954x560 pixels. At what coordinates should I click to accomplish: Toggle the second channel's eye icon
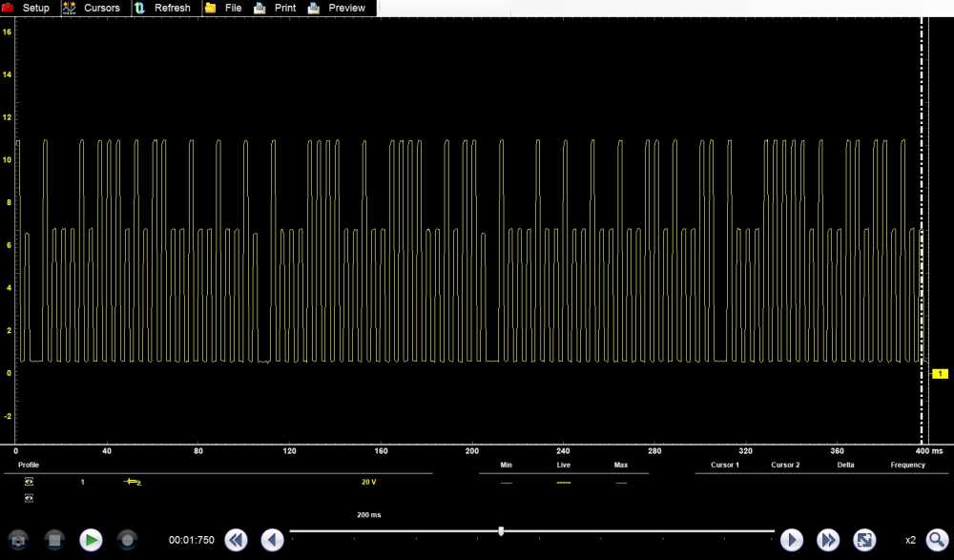click(x=29, y=498)
